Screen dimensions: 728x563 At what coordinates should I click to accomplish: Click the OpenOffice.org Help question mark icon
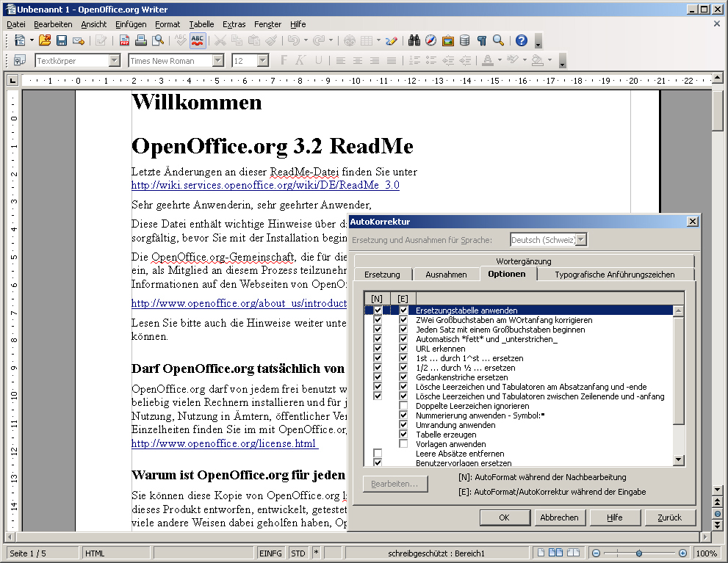(x=522, y=41)
